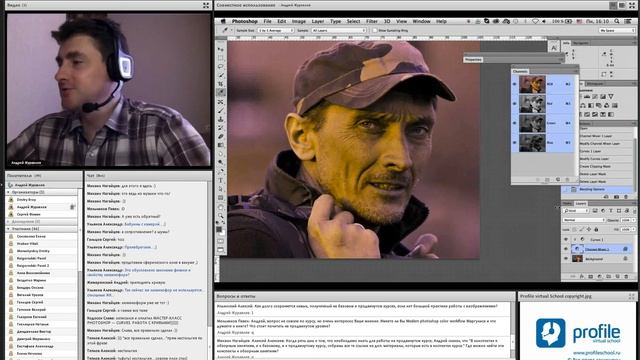Click the Opacity input field in Layers
This screenshot has width=640, height=360.
click(x=625, y=220)
